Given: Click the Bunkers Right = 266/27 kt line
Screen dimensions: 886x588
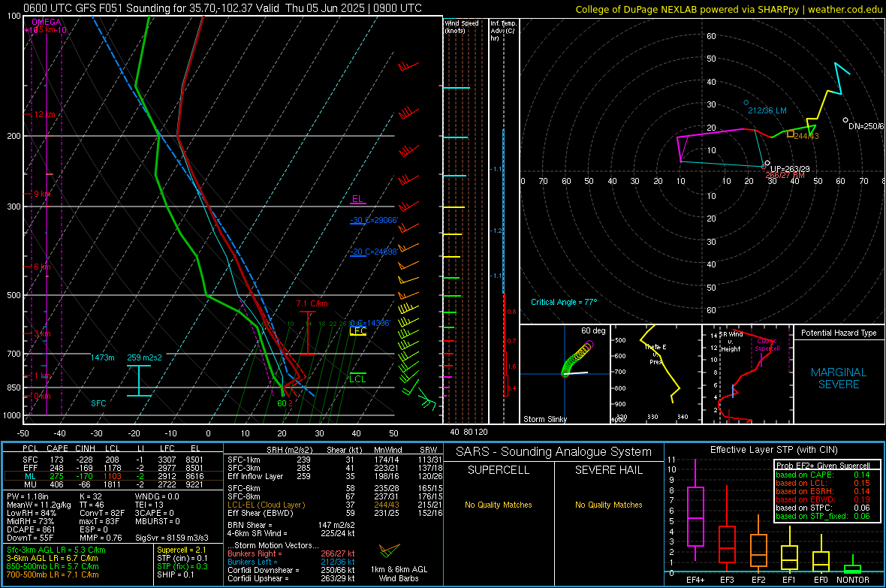Looking at the screenshot, I should point(291,553).
